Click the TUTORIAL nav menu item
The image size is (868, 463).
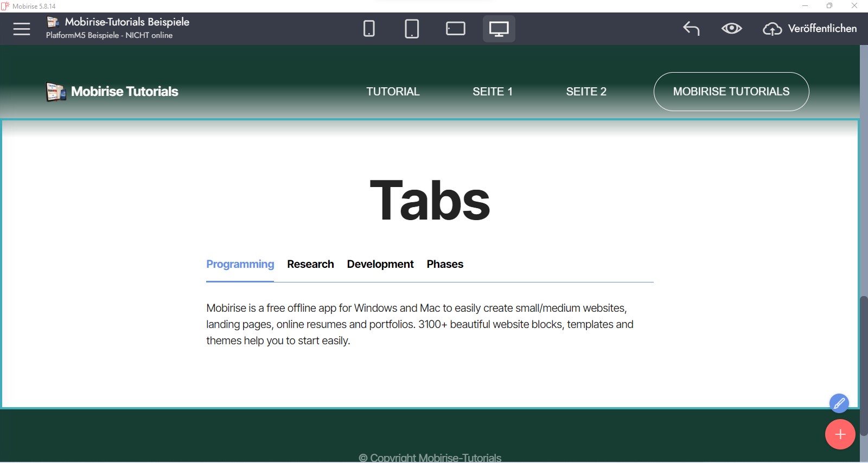coord(393,92)
